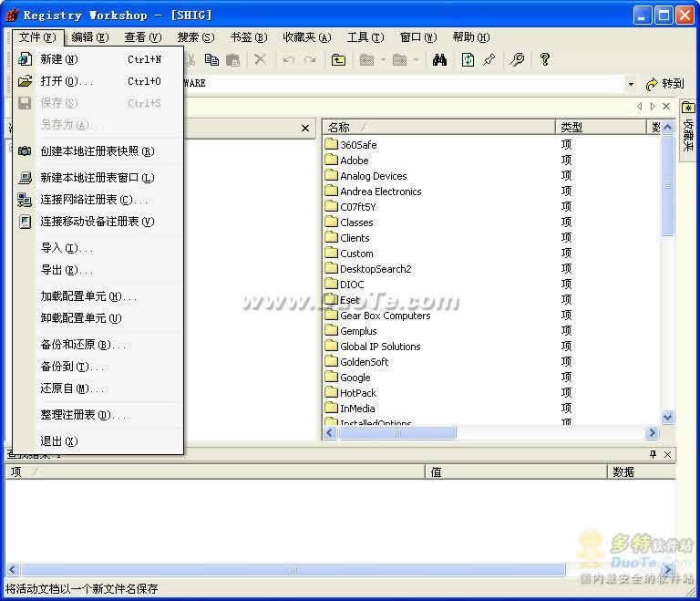700x601 pixels.
Task: Click the Back folder navigation icon
Action: [366, 59]
